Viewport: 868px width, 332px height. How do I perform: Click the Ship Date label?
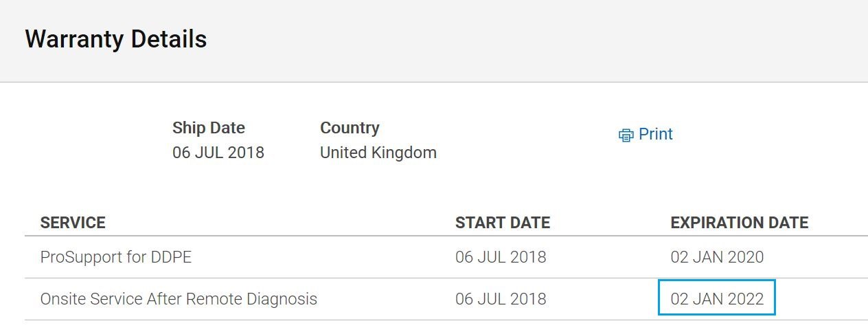pyautogui.click(x=209, y=128)
